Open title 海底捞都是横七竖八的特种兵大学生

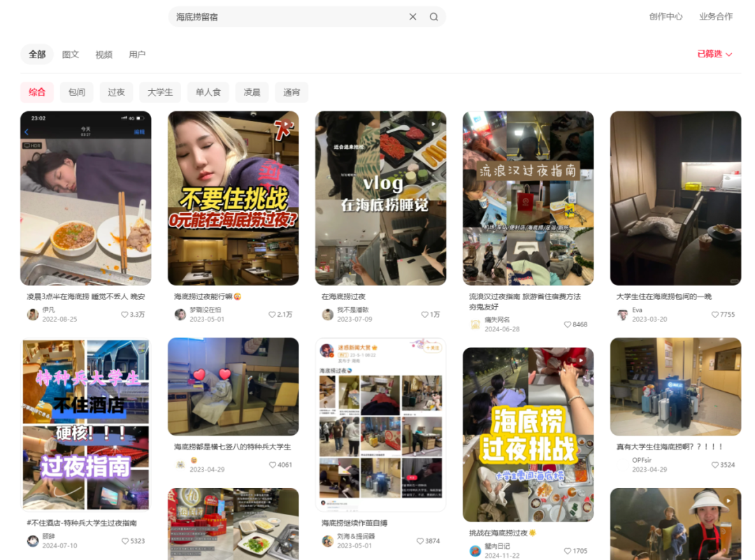tap(232, 447)
